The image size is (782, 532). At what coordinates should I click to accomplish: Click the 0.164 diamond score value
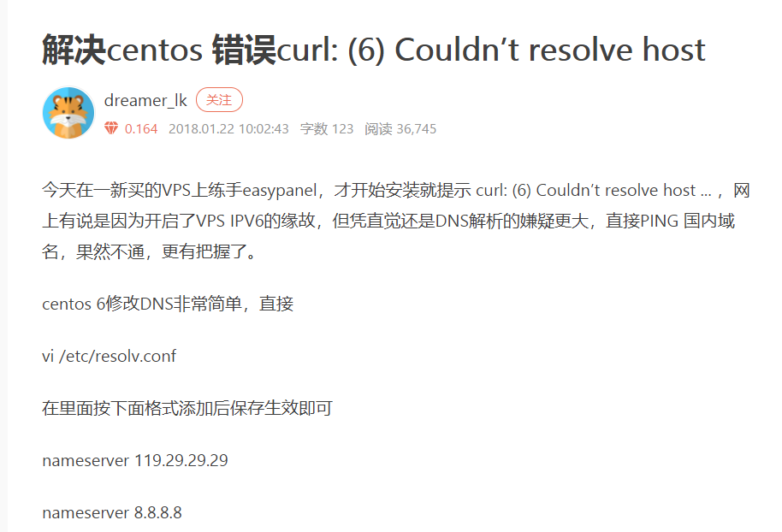click(x=141, y=128)
